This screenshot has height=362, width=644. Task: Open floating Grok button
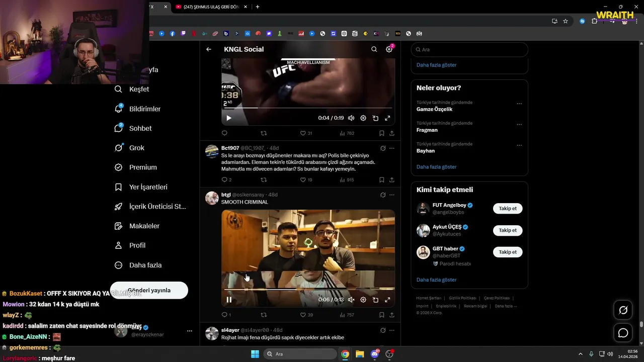(623, 310)
